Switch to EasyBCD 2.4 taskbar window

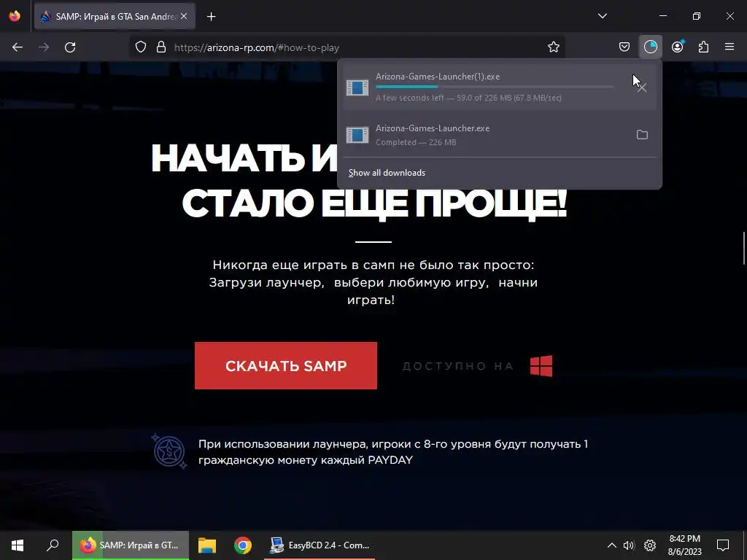point(320,545)
